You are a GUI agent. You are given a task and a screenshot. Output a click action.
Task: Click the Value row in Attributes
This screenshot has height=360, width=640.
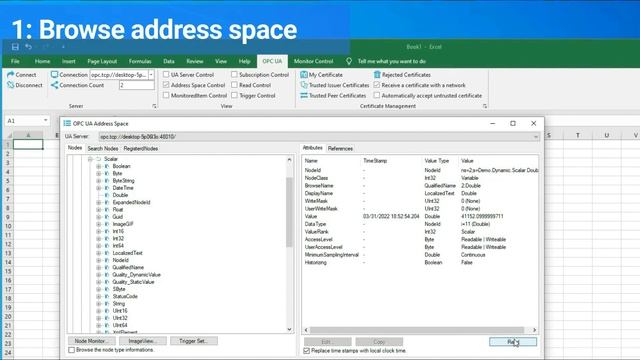coord(420,217)
